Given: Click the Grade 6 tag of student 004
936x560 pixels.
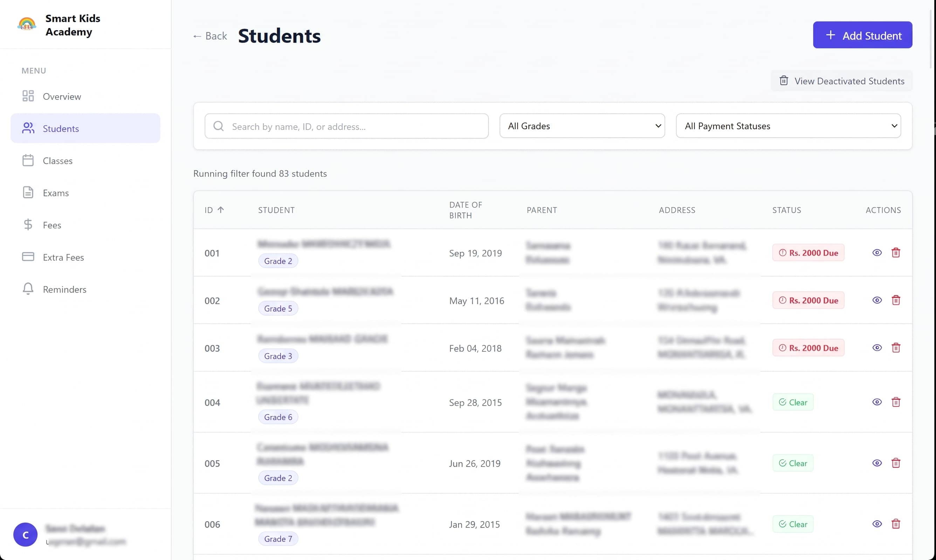Looking at the screenshot, I should 278,417.
